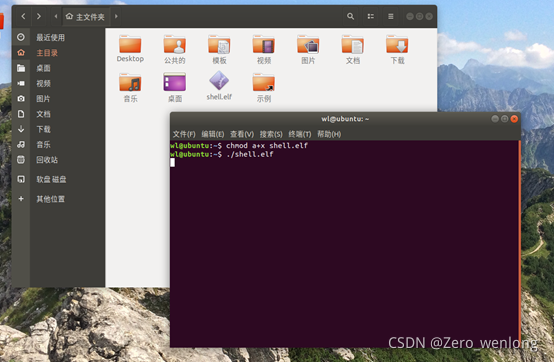The image size is (554, 362).
Task: Open 桌面 in the sidebar
Action: click(43, 68)
